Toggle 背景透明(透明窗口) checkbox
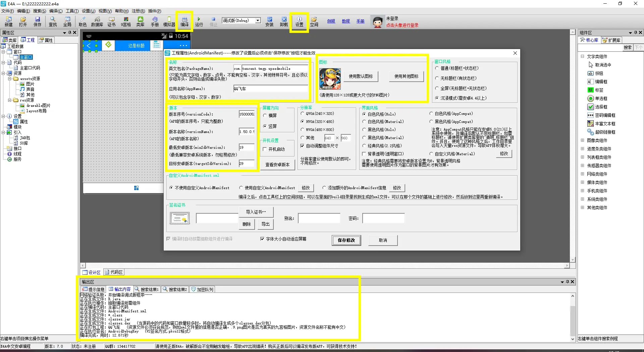This screenshot has height=352, width=644. [x=383, y=154]
